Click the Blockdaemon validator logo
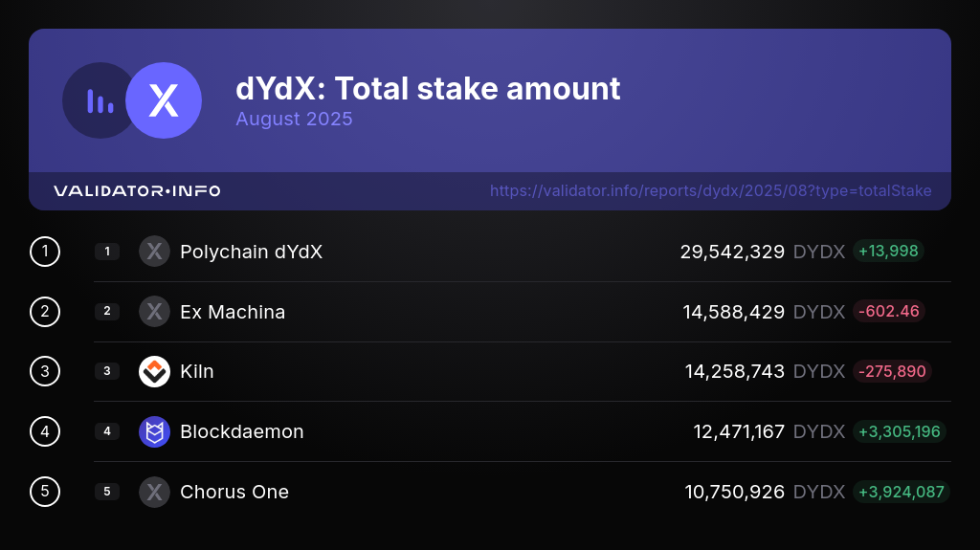The image size is (980, 550). (x=154, y=431)
